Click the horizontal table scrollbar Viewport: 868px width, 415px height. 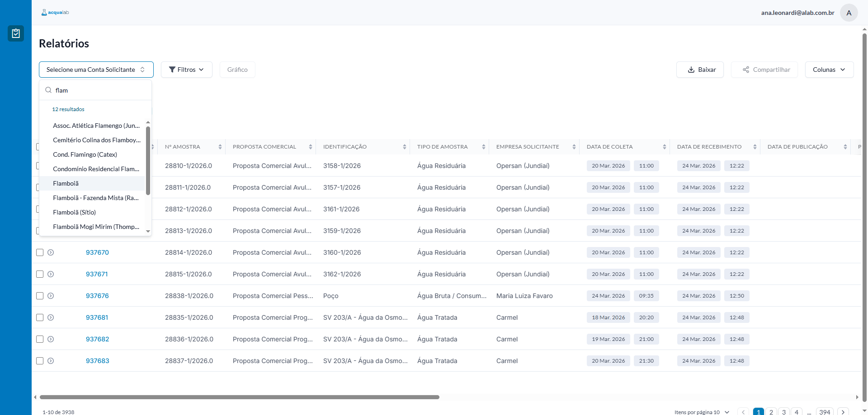(240, 397)
